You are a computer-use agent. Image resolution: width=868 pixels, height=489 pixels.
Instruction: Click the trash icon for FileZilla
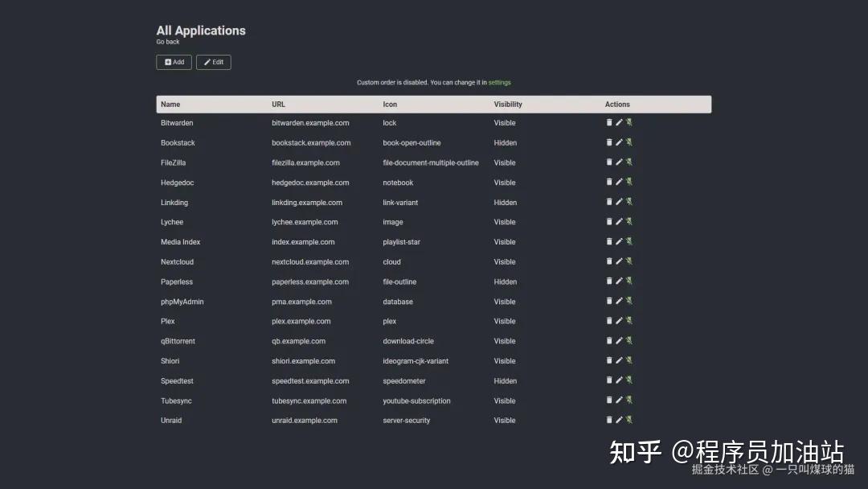pyautogui.click(x=609, y=162)
